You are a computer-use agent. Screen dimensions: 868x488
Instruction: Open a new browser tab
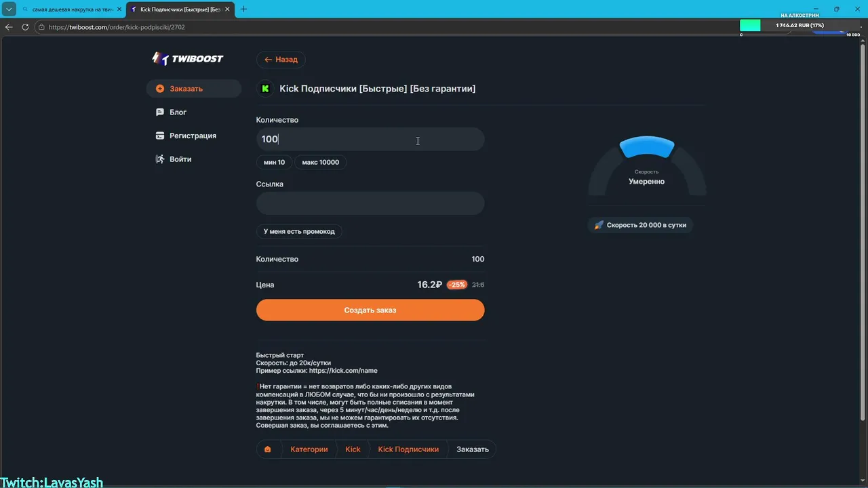(243, 9)
